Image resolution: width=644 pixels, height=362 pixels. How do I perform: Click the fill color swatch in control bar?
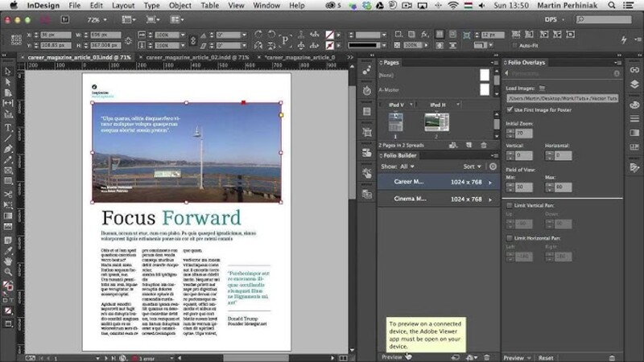point(329,35)
